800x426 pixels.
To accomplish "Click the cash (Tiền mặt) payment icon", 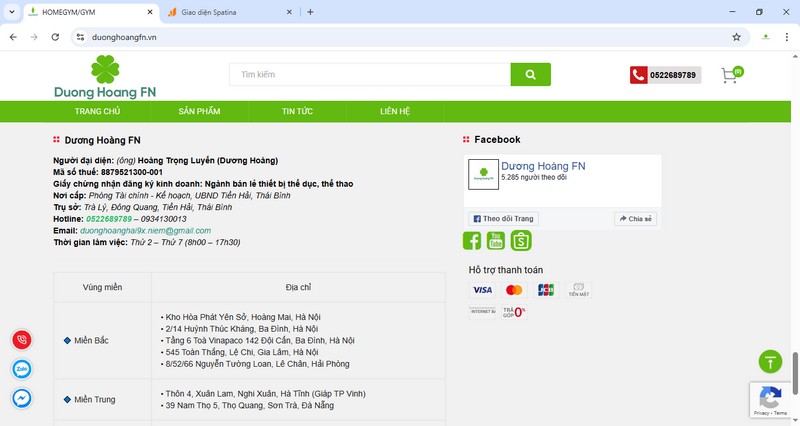I will [579, 290].
